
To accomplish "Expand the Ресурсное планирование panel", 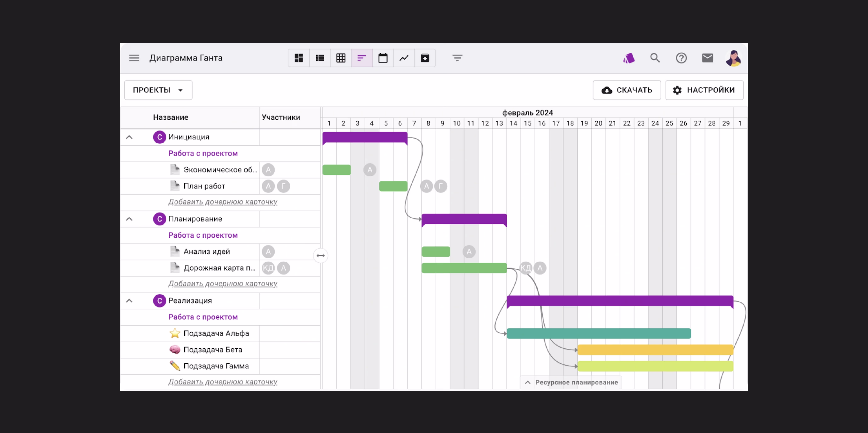I will coord(571,382).
